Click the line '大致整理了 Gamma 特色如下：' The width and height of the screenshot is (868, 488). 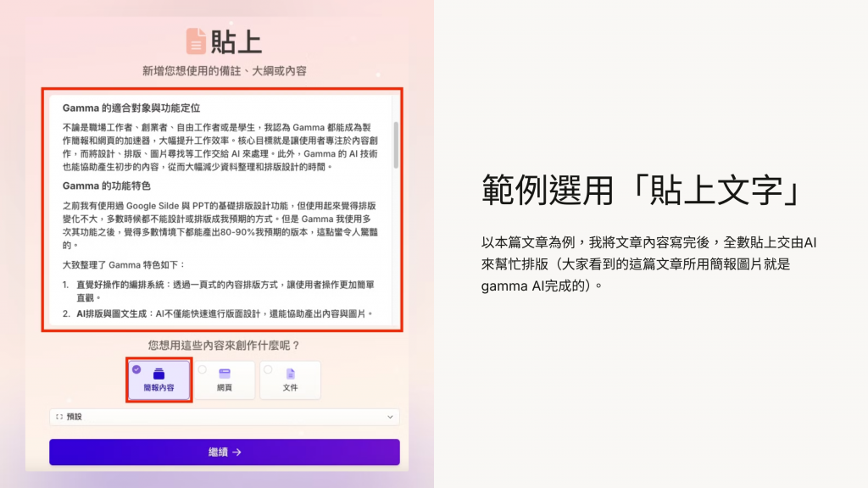point(124,265)
